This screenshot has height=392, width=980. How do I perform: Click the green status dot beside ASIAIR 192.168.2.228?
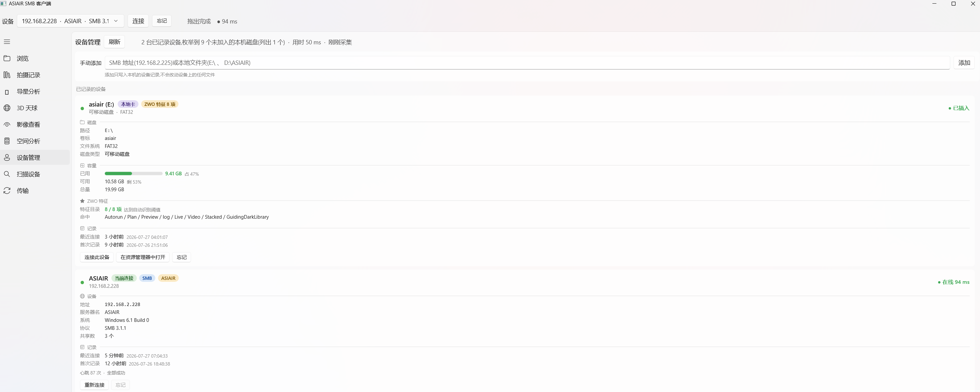(82, 283)
